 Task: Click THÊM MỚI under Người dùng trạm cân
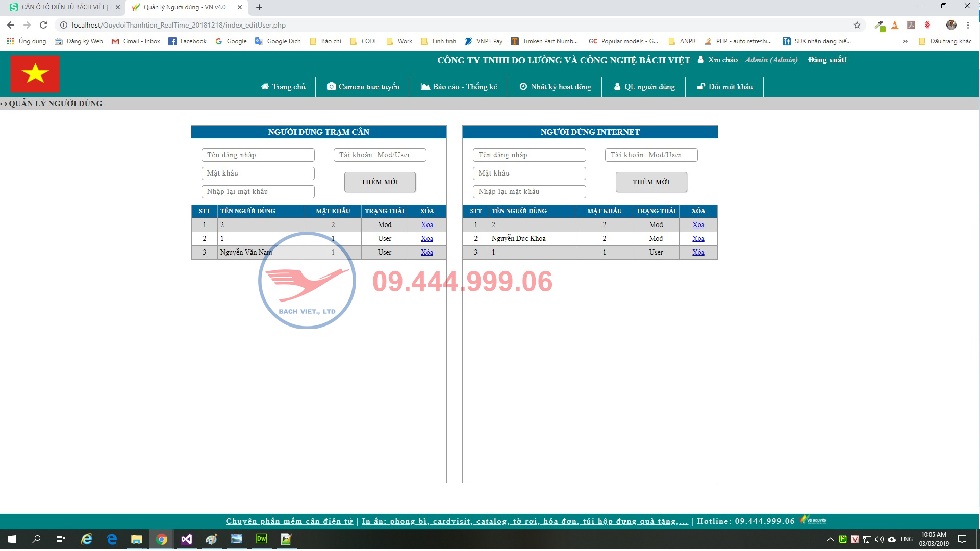[x=380, y=182]
